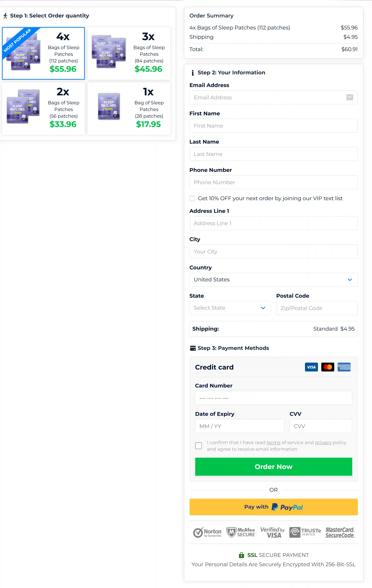Pick the 2x Bags $33.96 package
372x588 pixels.
(x=43, y=109)
